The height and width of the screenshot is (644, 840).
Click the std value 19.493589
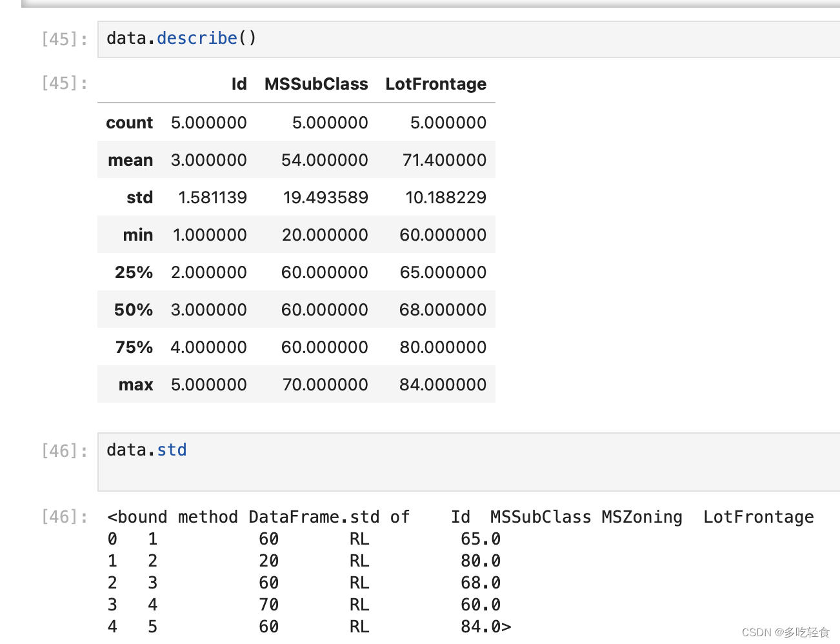pos(326,197)
